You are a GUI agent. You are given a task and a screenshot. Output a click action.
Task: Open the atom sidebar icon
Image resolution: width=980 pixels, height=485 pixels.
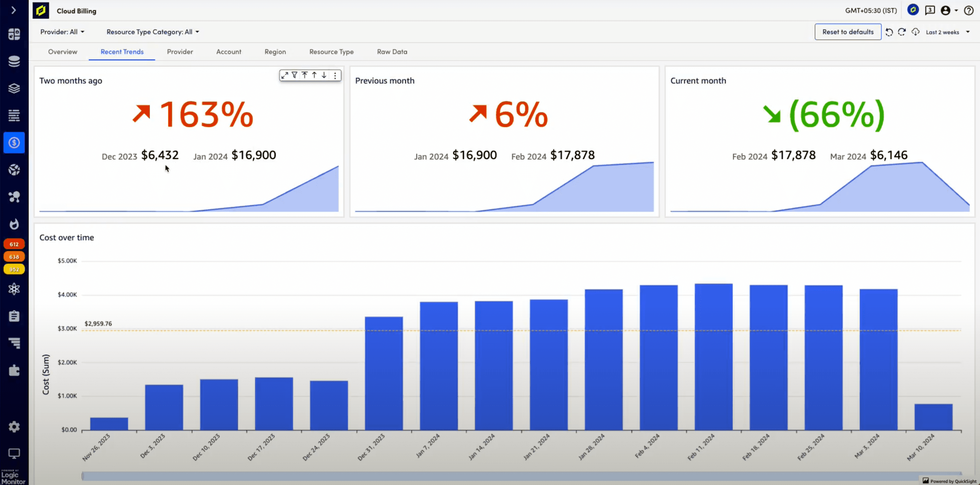(x=14, y=289)
